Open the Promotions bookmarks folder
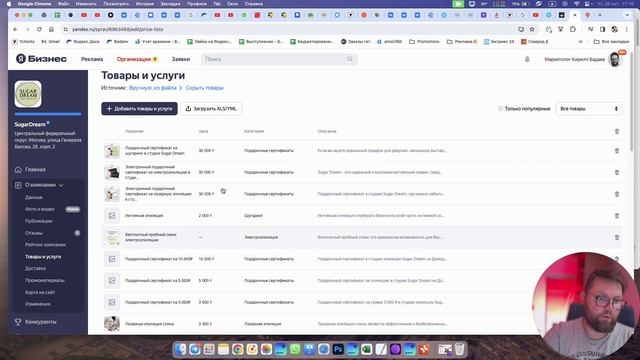640x360 pixels. click(x=424, y=42)
